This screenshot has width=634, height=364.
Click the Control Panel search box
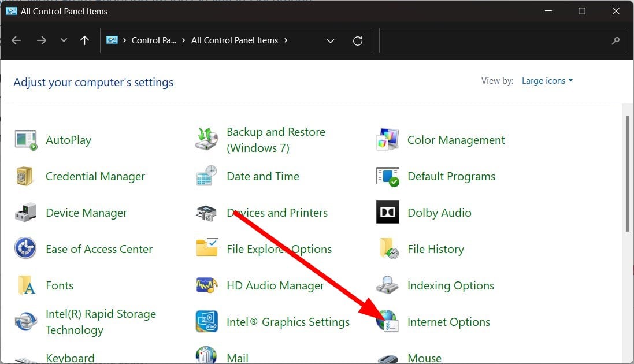pos(503,40)
